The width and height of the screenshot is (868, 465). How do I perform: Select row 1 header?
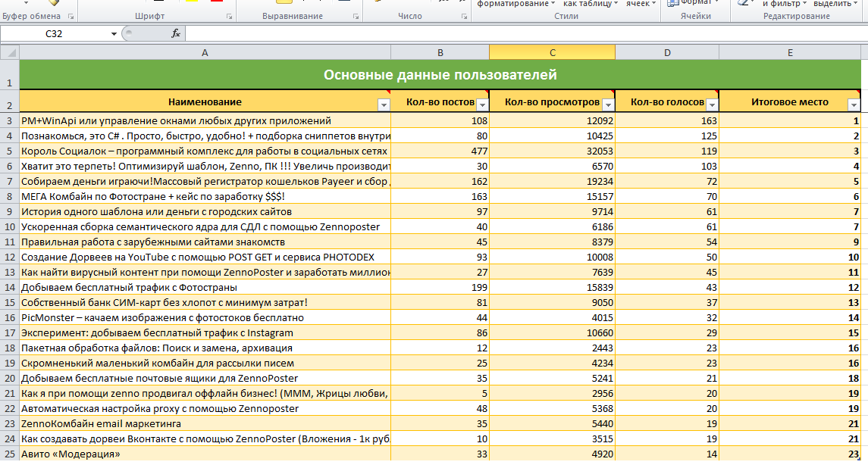pos(9,75)
